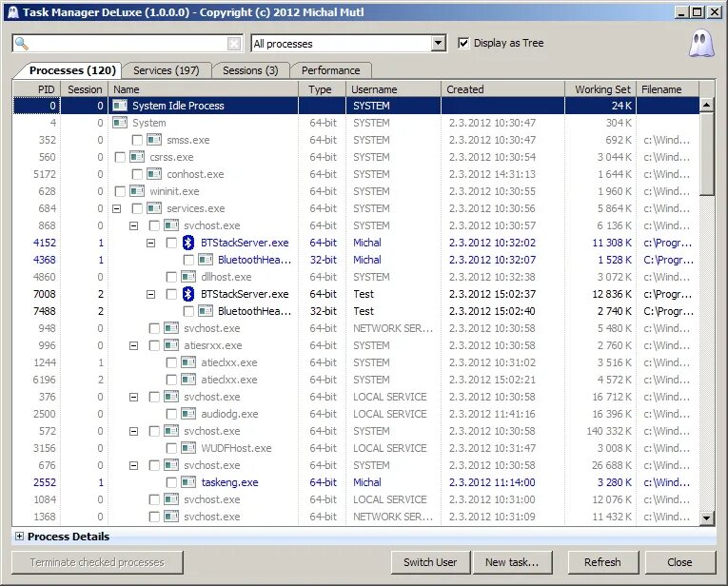728x586 pixels.
Task: Click the Switch User button
Action: 430,562
